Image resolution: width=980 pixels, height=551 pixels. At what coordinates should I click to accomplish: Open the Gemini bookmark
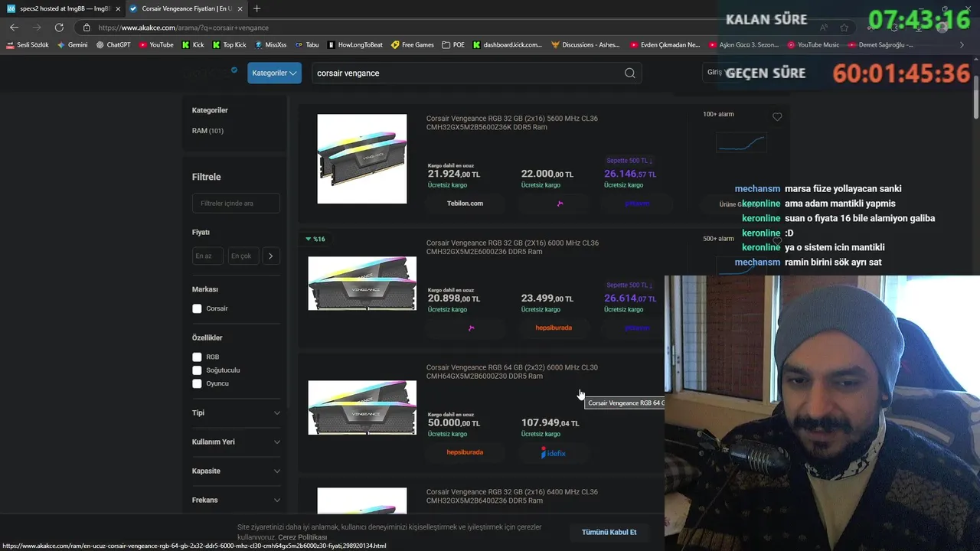click(72, 44)
